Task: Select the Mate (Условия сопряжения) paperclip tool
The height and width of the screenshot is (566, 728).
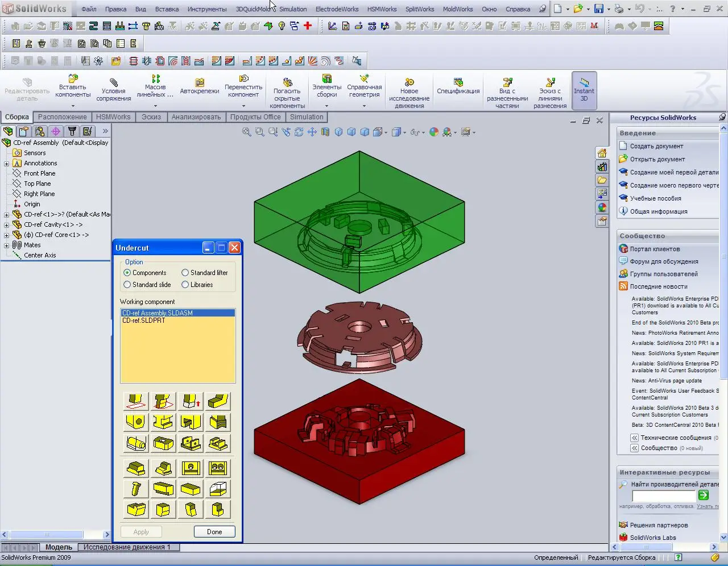Action: (113, 82)
